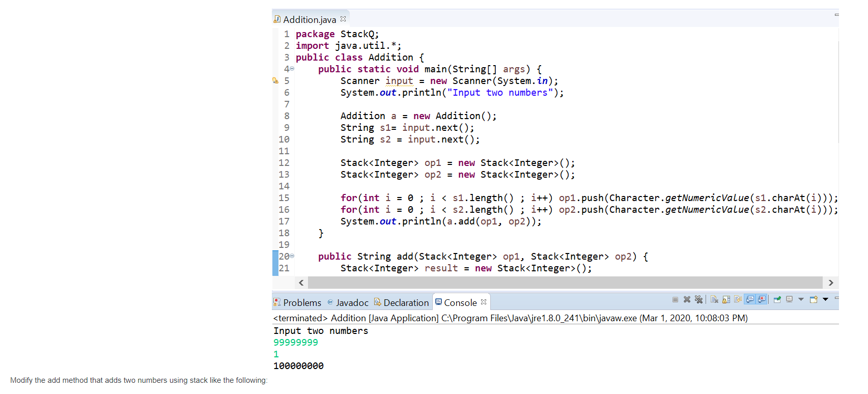This screenshot has width=868, height=394.
Task: Toggle show console on standard output
Action: [x=750, y=299]
